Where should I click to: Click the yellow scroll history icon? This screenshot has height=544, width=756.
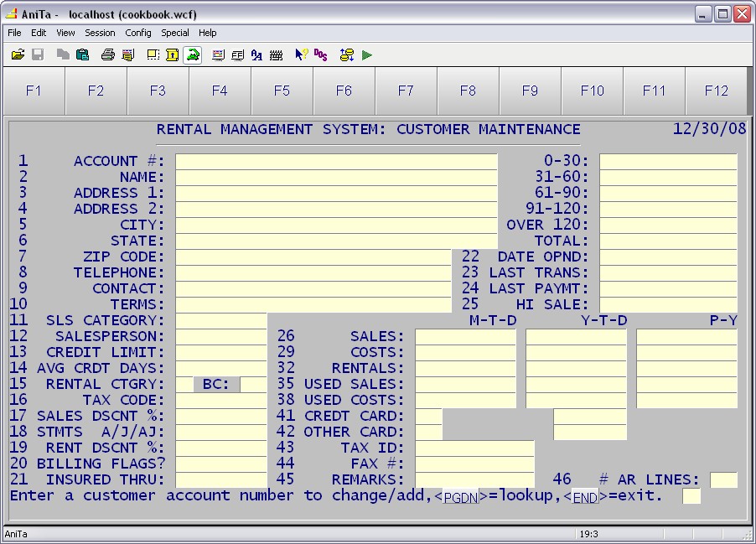coord(172,55)
